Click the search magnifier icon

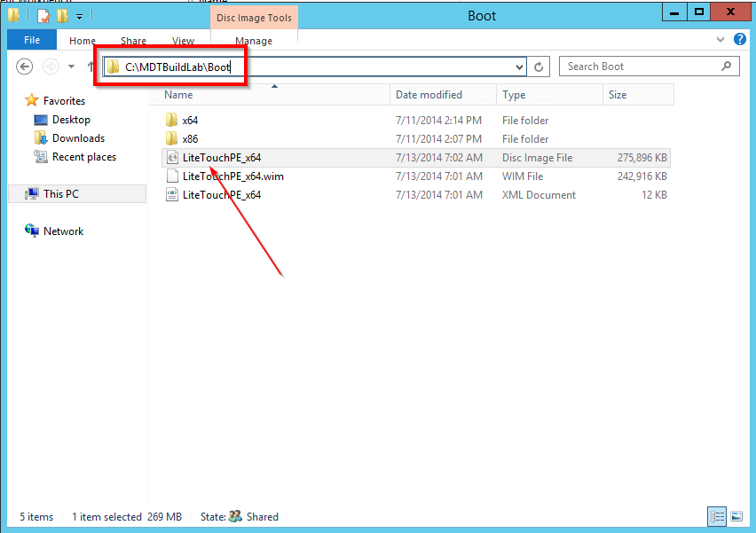tap(727, 66)
